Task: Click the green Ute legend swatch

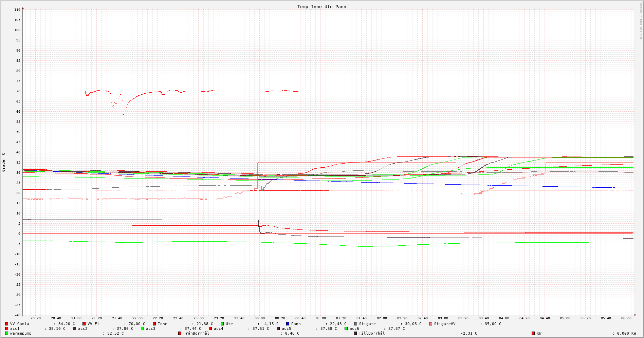Action: coord(222,324)
